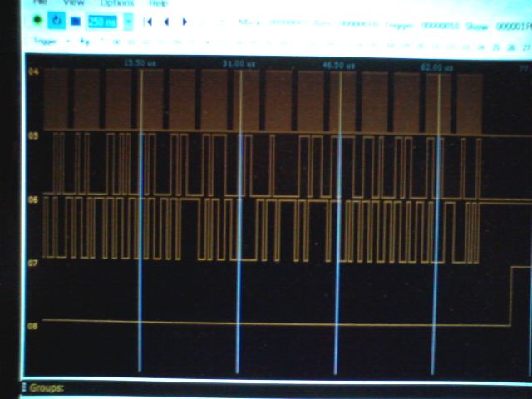Click the 31.00 us cursor marker
Screen dimensions: 532x399
point(239,63)
